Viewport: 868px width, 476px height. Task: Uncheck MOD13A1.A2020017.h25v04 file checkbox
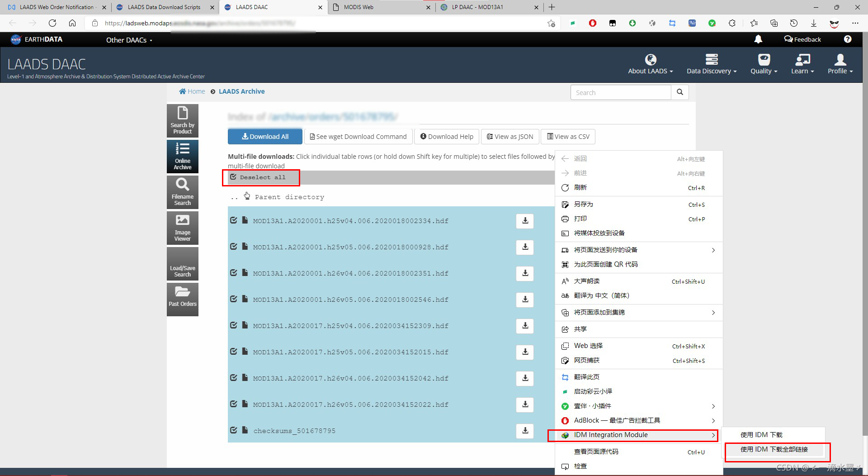tap(234, 325)
